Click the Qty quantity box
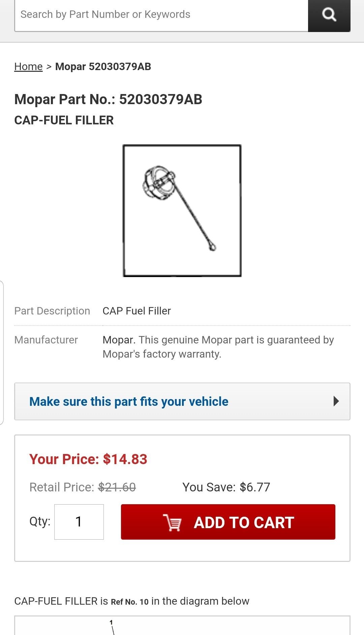 [79, 522]
